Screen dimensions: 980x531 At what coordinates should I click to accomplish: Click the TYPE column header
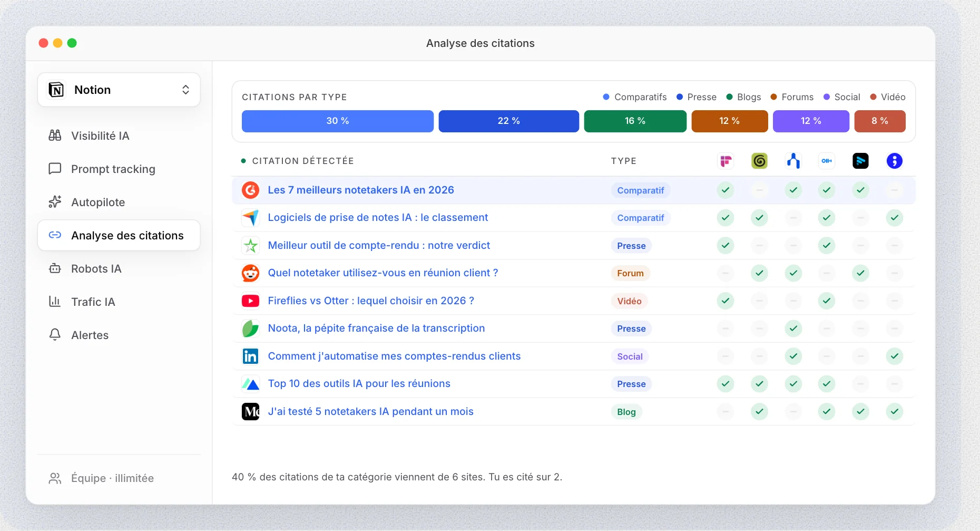(624, 161)
